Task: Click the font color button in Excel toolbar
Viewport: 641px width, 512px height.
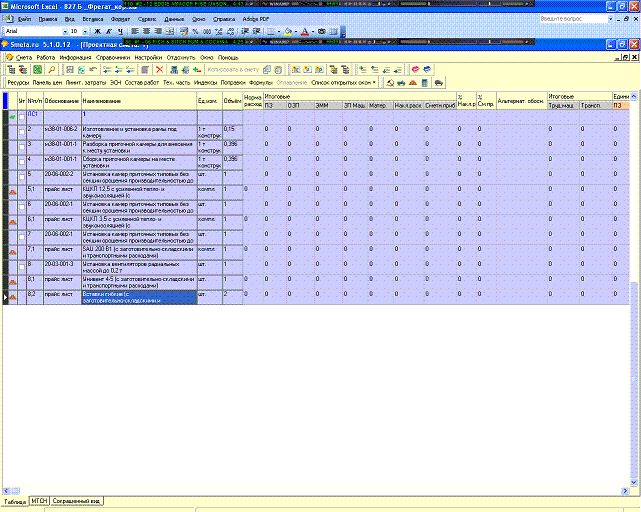Action: coord(304,31)
